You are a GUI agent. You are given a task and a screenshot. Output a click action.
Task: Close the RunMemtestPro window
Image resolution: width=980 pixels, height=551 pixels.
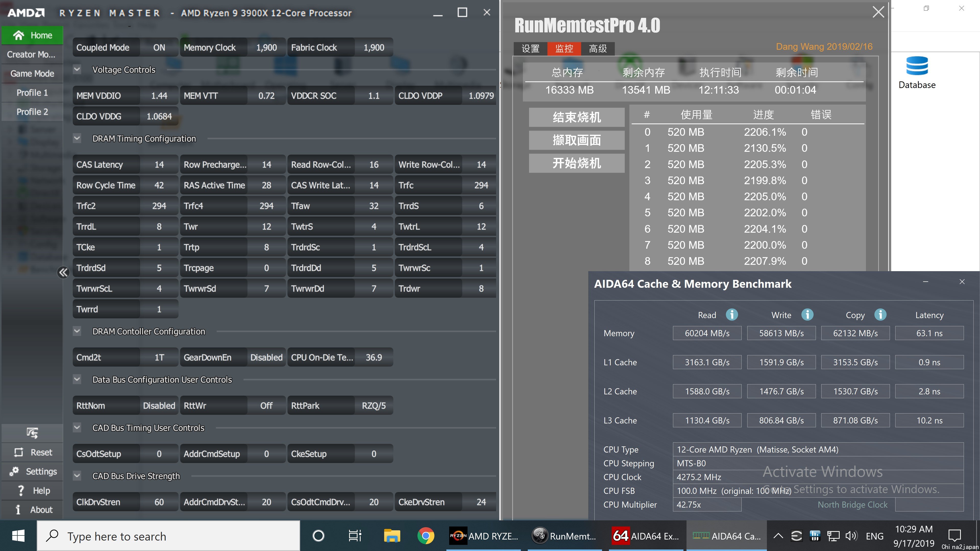(x=878, y=12)
